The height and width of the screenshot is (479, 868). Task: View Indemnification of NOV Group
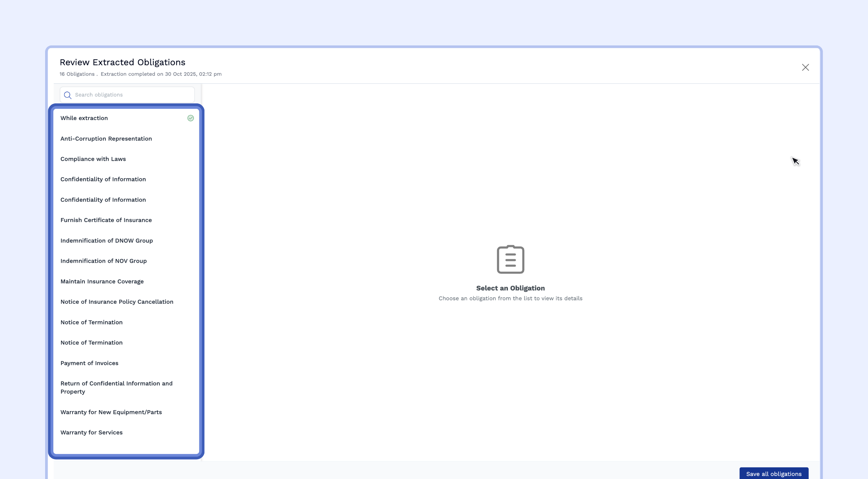pos(103,261)
